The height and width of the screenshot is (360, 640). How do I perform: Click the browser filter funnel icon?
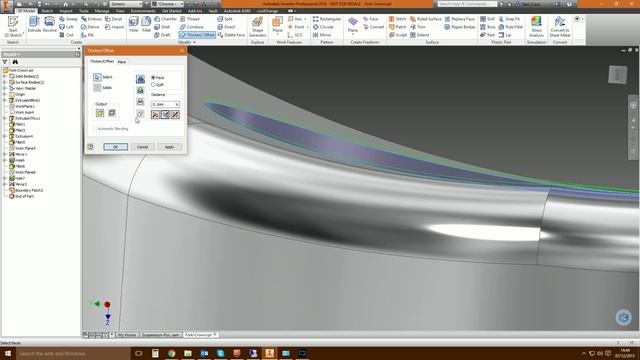5,62
